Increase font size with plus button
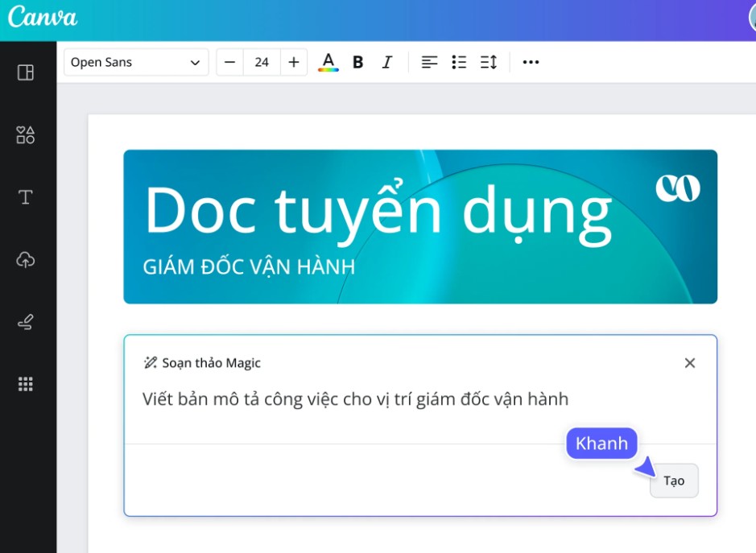 tap(294, 62)
